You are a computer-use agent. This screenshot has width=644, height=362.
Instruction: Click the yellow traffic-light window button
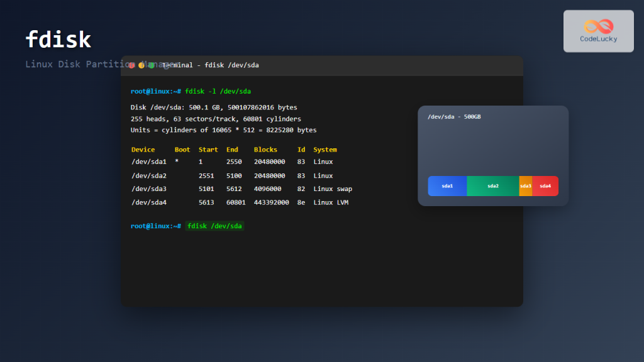[141, 65]
